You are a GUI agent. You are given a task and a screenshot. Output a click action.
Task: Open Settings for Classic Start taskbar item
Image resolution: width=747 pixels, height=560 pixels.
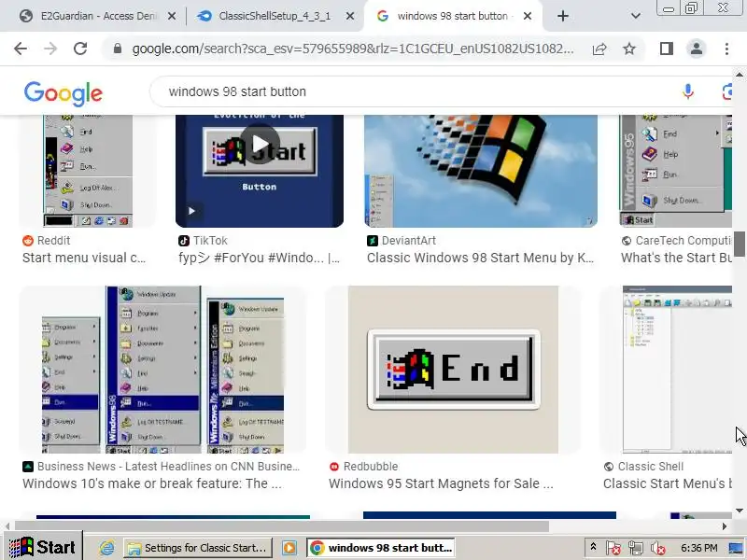pos(198,548)
